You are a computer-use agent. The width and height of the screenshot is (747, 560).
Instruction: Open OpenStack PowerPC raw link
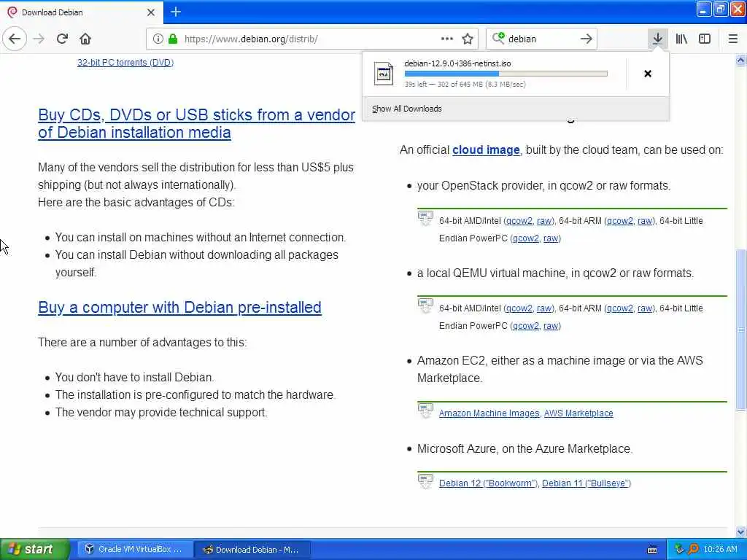point(551,238)
